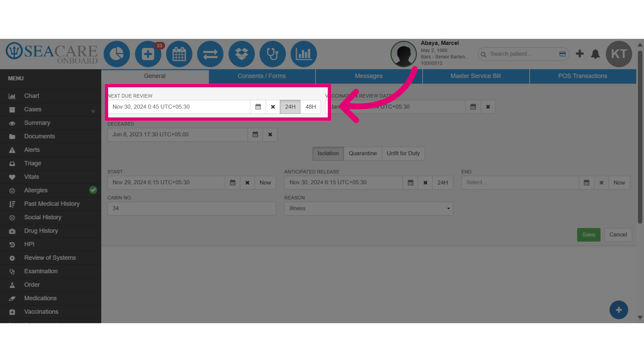Open the notifications bell
This screenshot has height=362, width=644.
(x=595, y=54)
